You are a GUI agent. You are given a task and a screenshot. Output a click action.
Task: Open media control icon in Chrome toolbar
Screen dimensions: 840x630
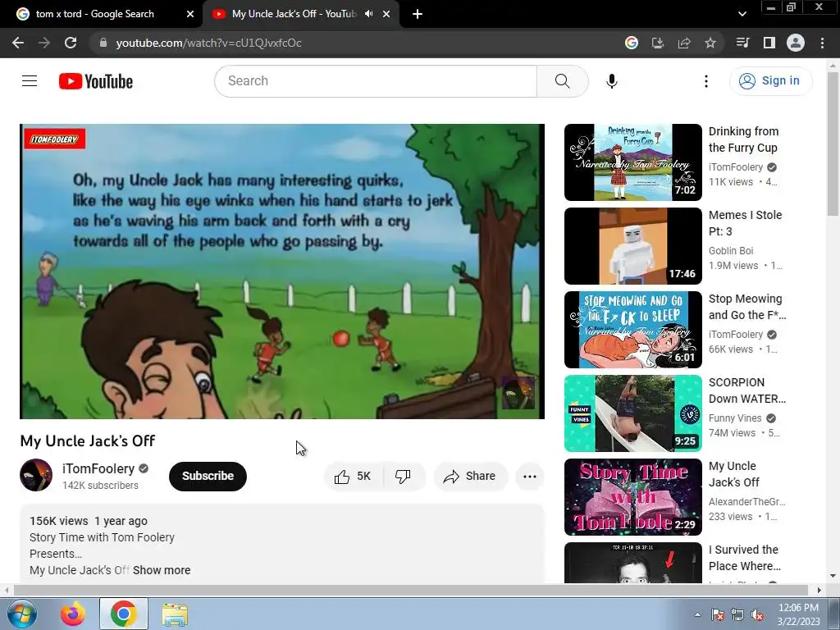click(743, 43)
